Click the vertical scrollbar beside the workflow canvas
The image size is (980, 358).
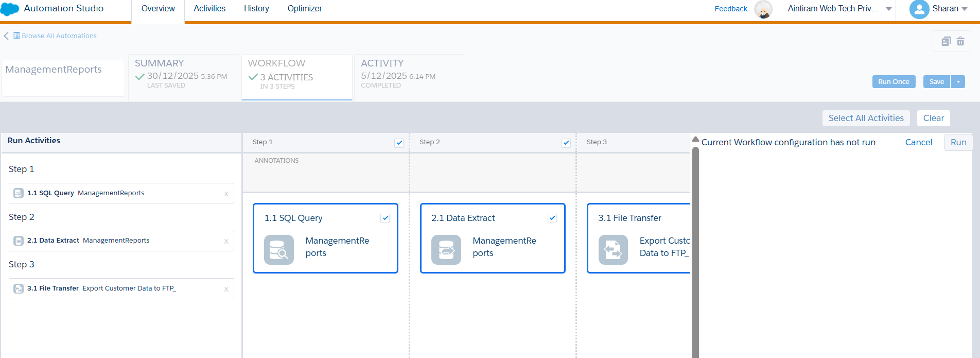(695, 247)
